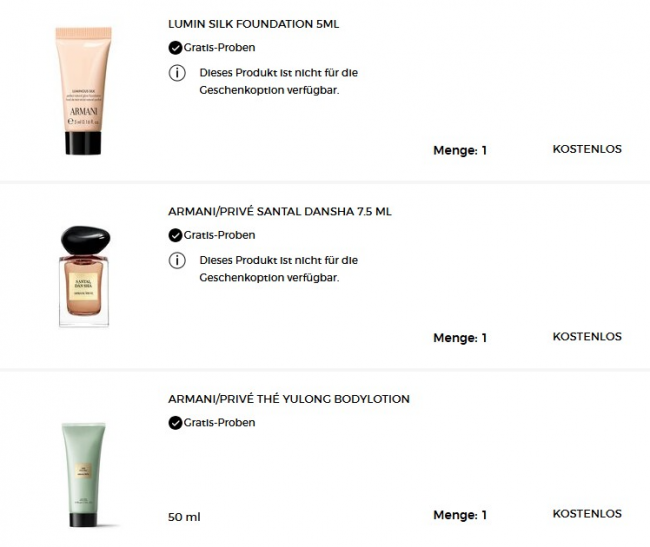Click the Santal Dansha perfume bottle image
The height and width of the screenshot is (547, 650).
(85, 276)
